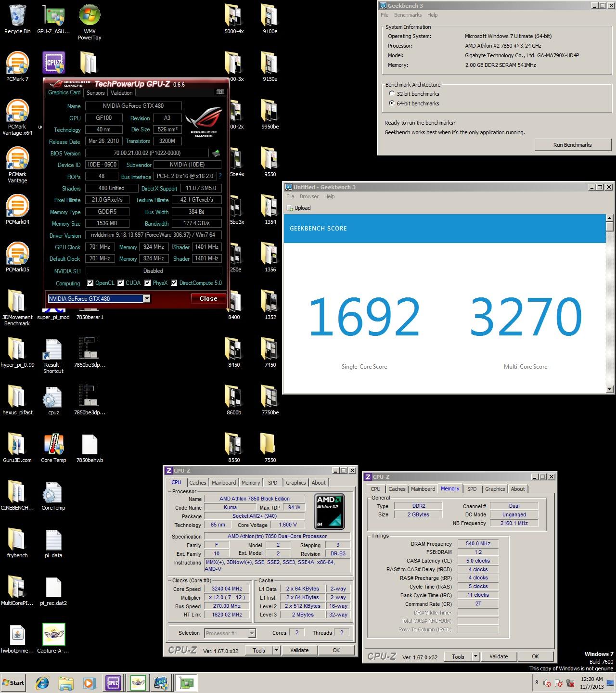Screen dimensions: 616x693
Task: Open WMV PowerToy desktop icon
Action: (x=90, y=22)
